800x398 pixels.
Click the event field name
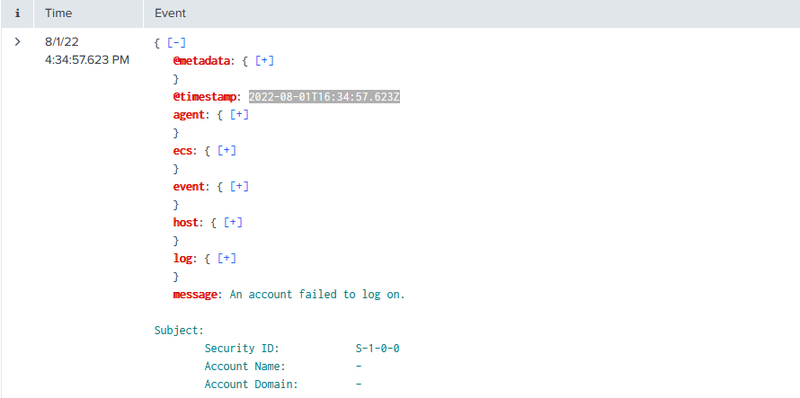point(188,186)
